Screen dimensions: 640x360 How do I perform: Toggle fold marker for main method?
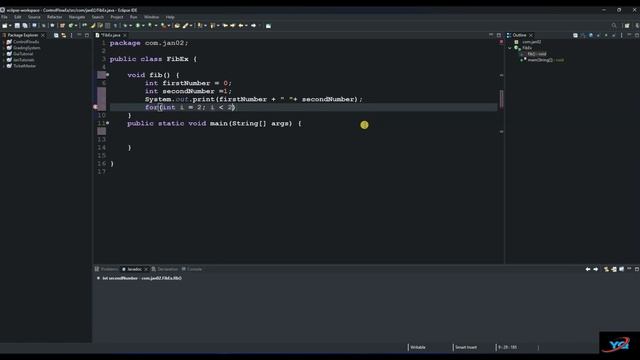point(108,123)
